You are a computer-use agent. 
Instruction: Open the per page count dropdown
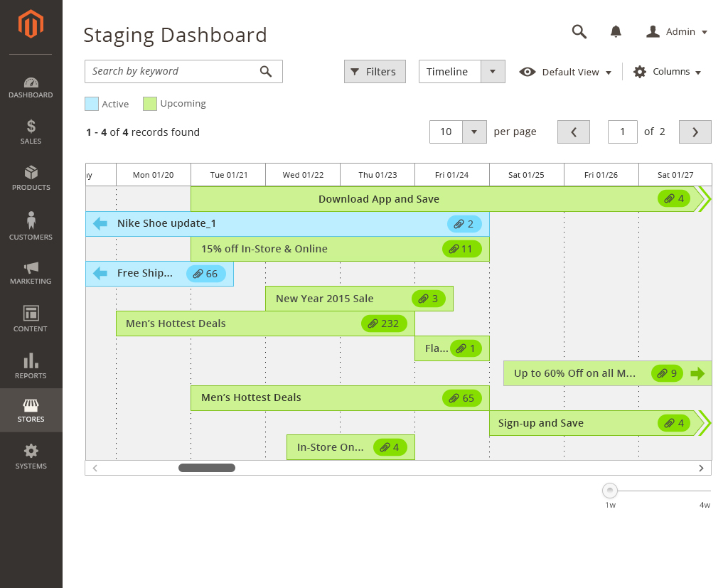point(474,132)
